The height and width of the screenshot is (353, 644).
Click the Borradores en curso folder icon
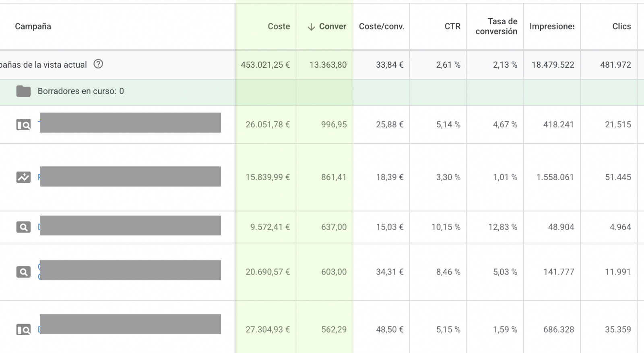(x=23, y=91)
